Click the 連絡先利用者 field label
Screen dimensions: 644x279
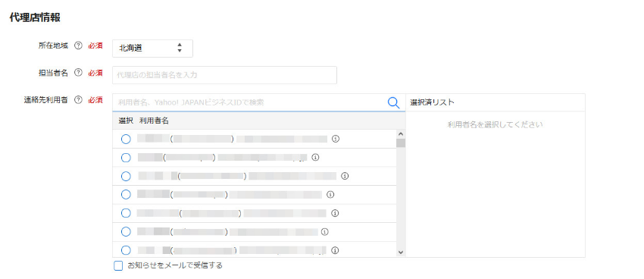click(46, 100)
